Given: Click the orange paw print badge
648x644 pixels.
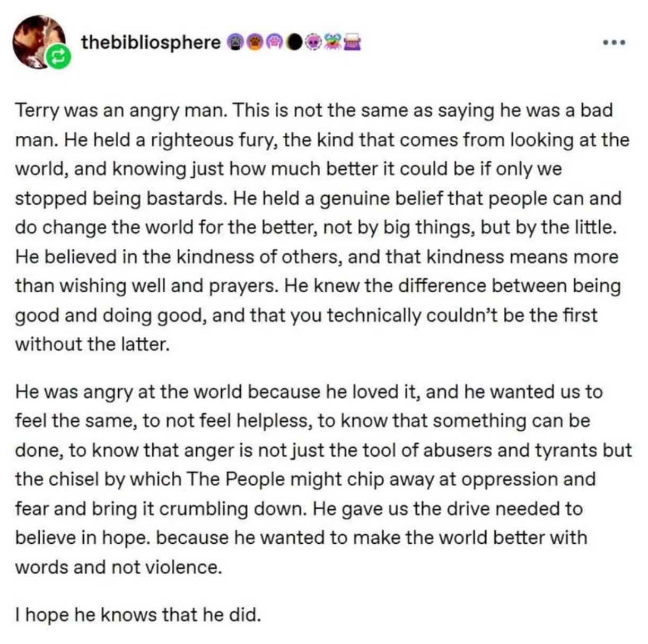Looking at the screenshot, I should click(256, 42).
